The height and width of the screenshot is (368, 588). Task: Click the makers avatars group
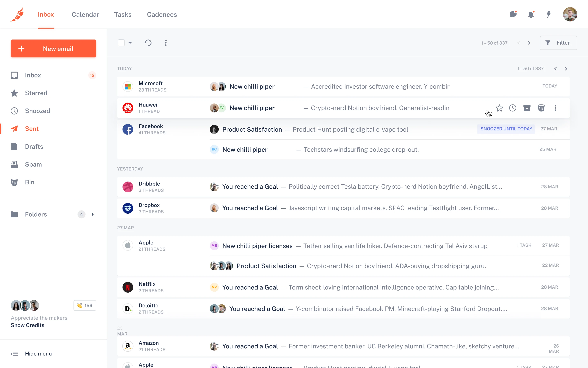click(x=25, y=305)
